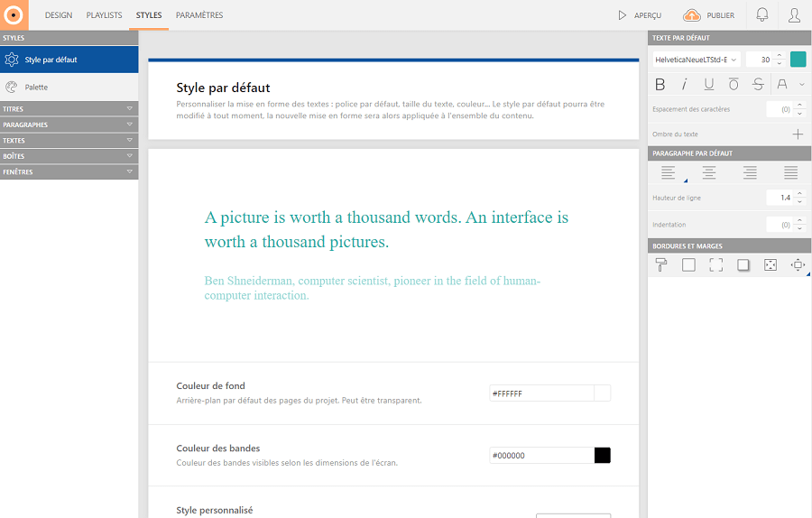
Task: Toggle italic formatting
Action: pos(685,85)
